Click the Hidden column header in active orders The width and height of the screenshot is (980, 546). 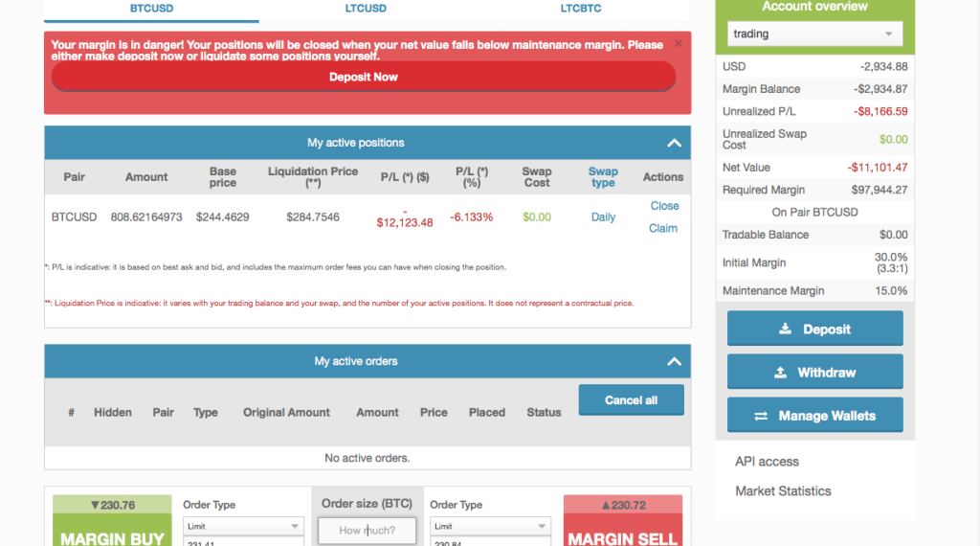(x=113, y=413)
